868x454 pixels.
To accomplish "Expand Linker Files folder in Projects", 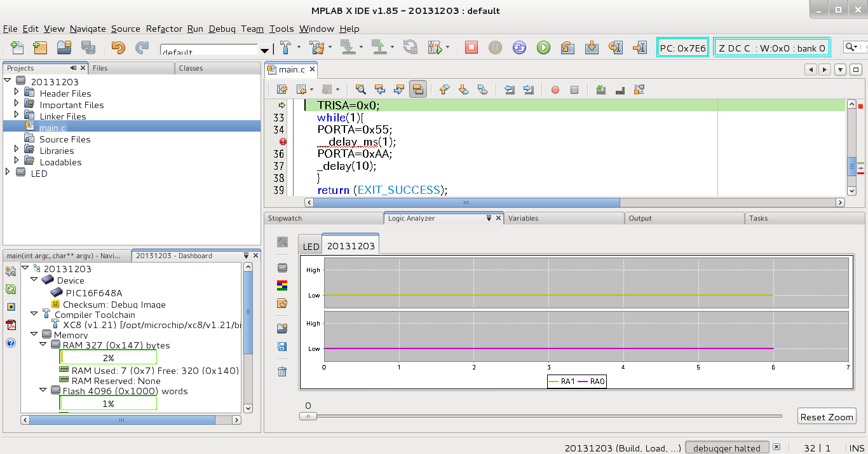I will click(17, 116).
